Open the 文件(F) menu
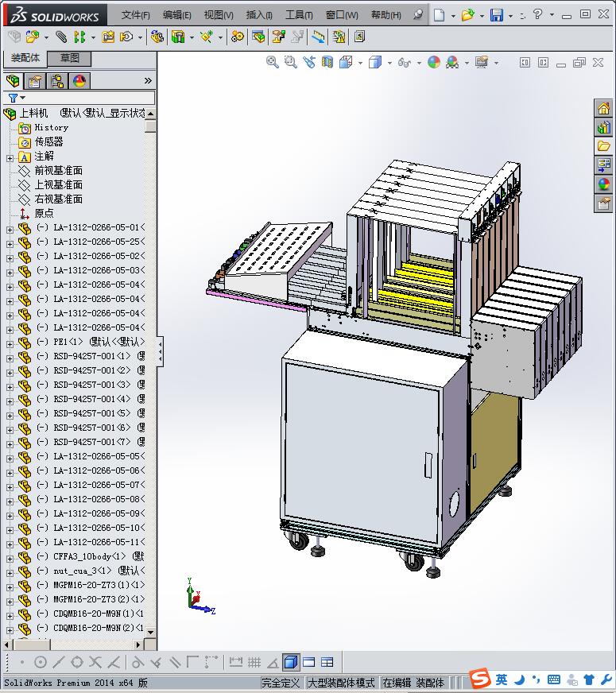616x693 pixels. pos(136,15)
